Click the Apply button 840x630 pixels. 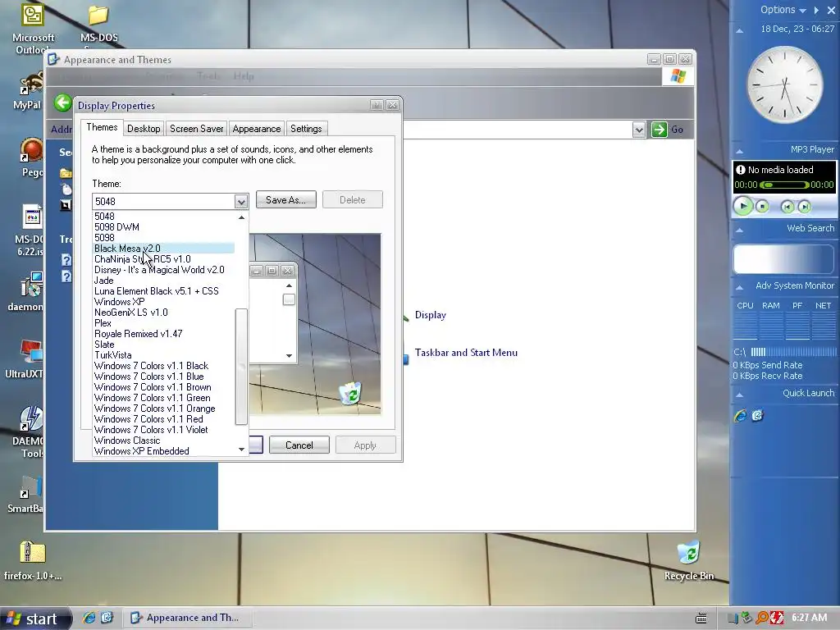pos(365,445)
